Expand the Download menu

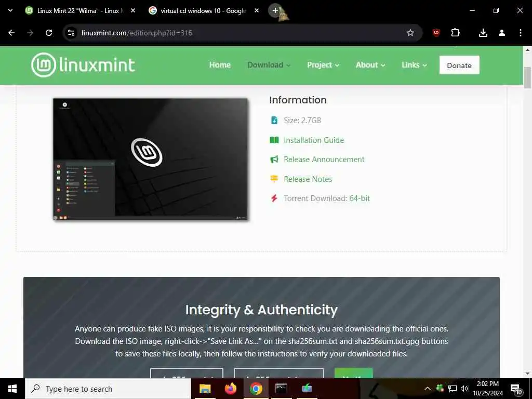click(269, 65)
